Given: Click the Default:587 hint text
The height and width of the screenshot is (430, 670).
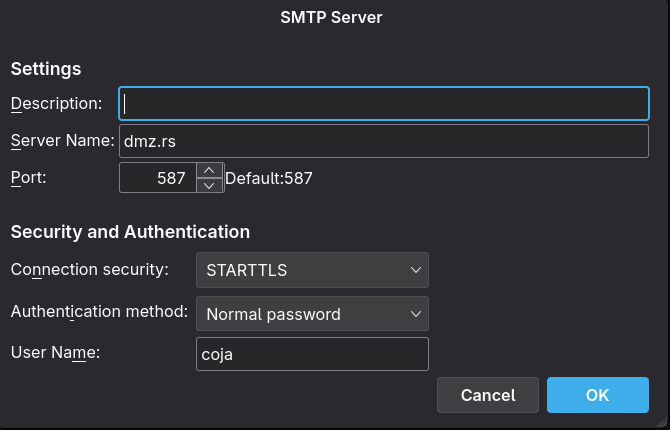Looking at the screenshot, I should pos(269,179).
